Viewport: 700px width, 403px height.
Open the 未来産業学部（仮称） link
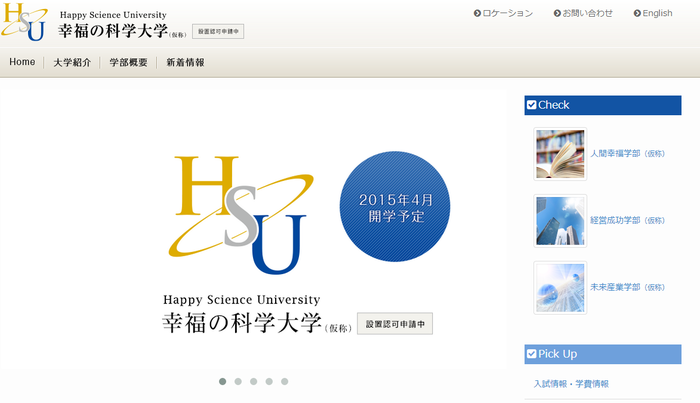628,287
